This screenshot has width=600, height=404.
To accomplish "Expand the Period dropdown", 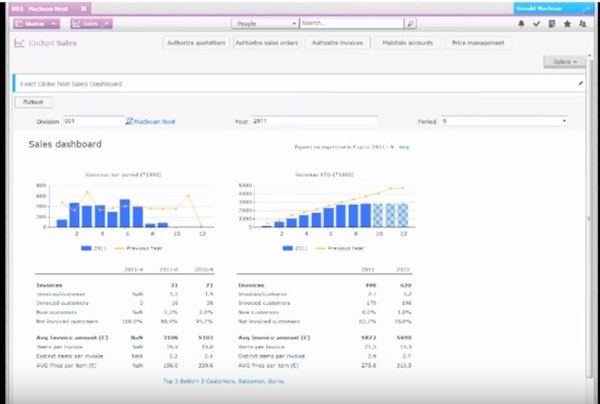I will pyautogui.click(x=564, y=121).
